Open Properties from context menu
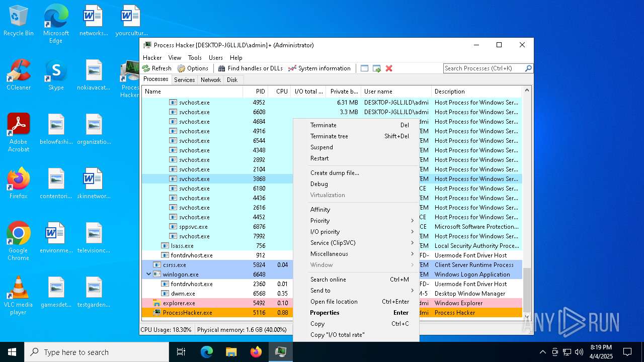The height and width of the screenshot is (362, 644). click(356, 313)
